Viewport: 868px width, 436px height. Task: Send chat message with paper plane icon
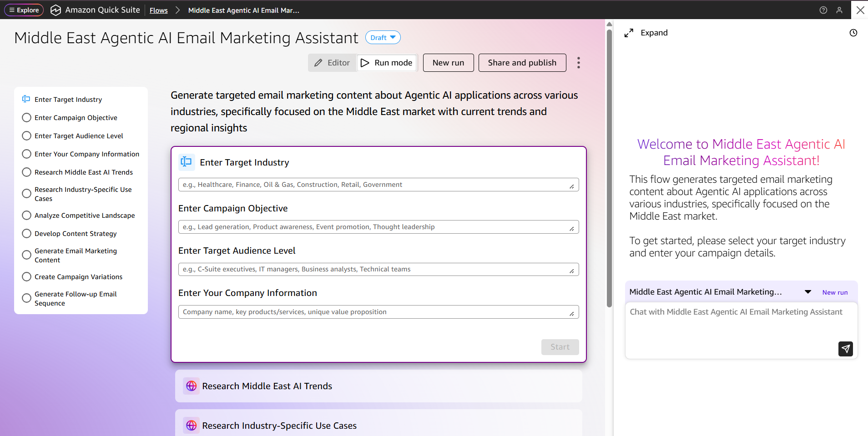(x=845, y=349)
